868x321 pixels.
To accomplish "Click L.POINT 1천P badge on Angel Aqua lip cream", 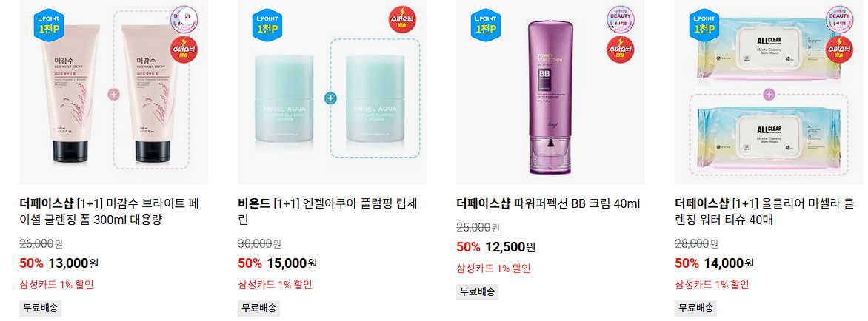I will point(267,25).
